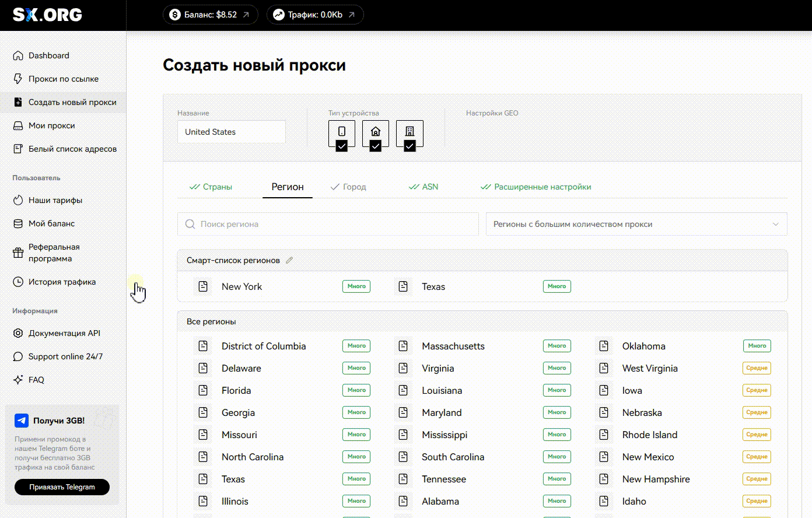The height and width of the screenshot is (518, 812).
Task: Click the file icon beside Создать новый прокси
Action: click(18, 102)
